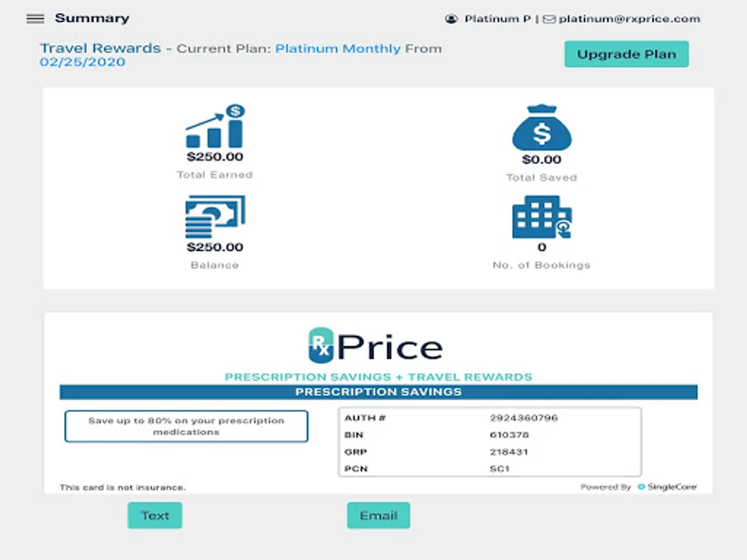Click the Summary page title
The height and width of the screenshot is (560, 747).
92,18
